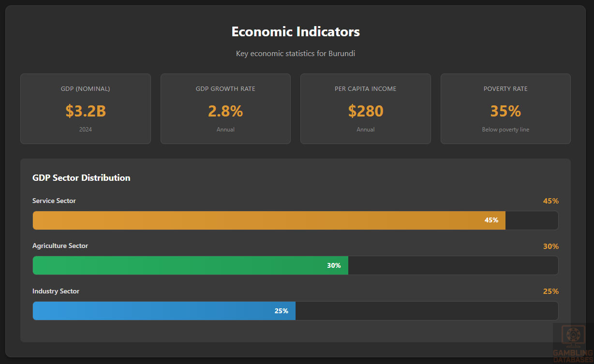Screen dimensions: 594x364
Task: Click the Economic Indicators heading
Action: (x=296, y=32)
